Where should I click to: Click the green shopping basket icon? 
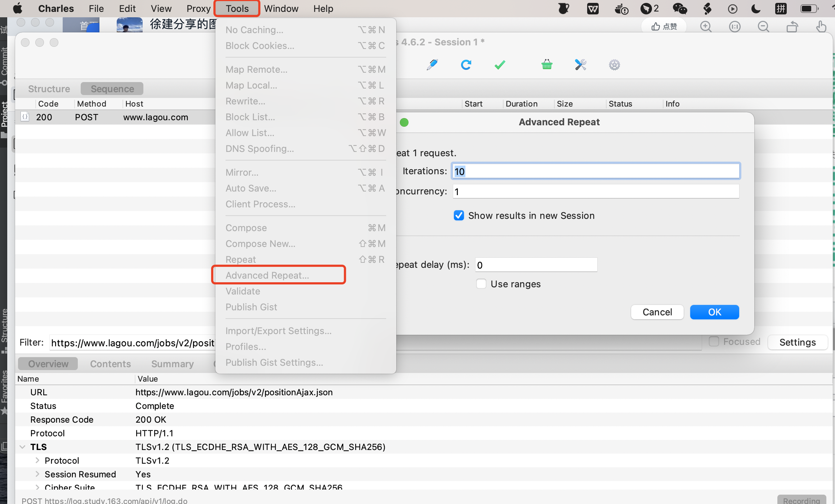547,64
